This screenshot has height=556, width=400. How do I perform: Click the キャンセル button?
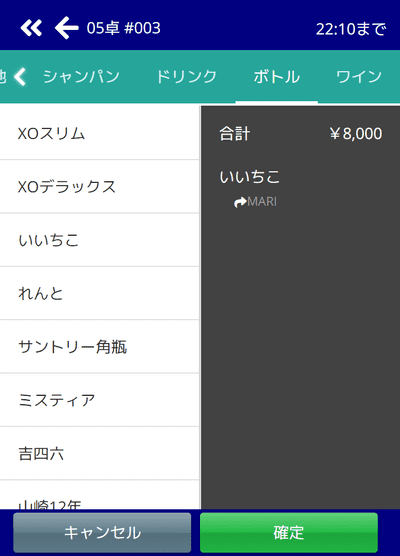tap(102, 532)
